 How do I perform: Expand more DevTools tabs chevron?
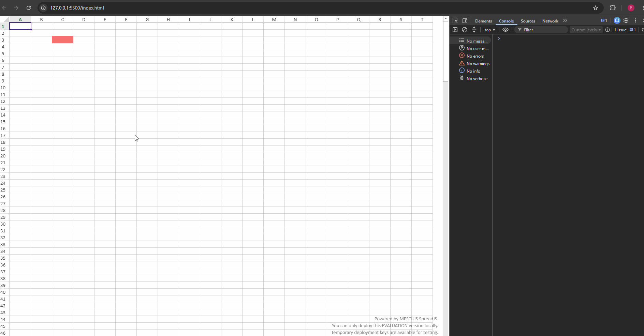click(x=565, y=21)
